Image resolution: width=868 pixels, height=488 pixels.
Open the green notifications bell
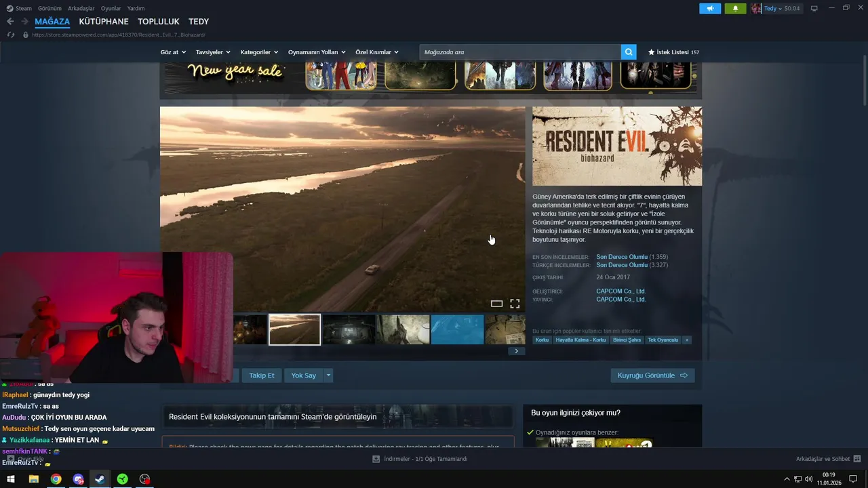[735, 9]
